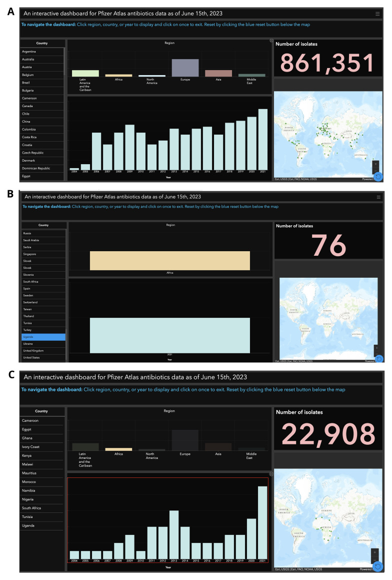Select Australia in panel A country list
Viewport: 392px width, 580px height.
point(41,60)
